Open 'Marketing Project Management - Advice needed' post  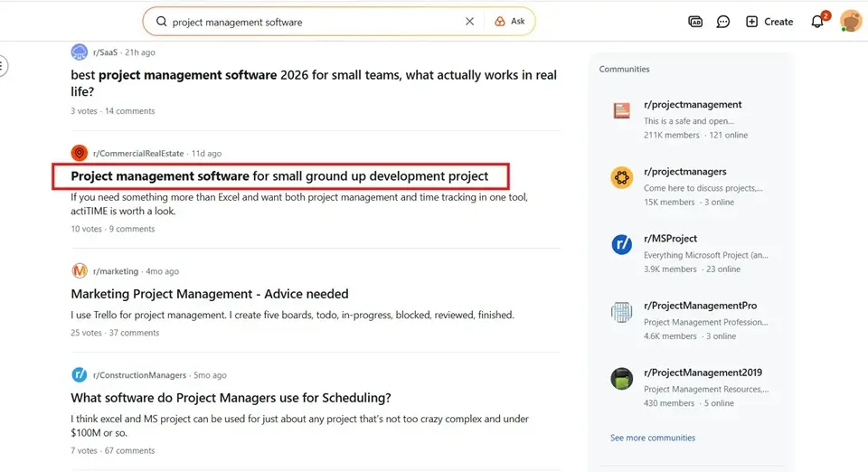[x=210, y=294]
